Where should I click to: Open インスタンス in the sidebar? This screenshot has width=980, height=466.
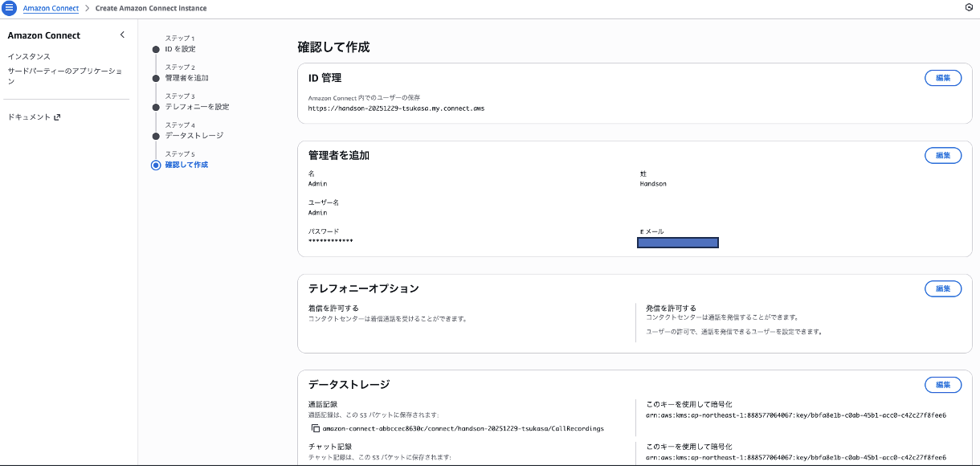pos(29,57)
